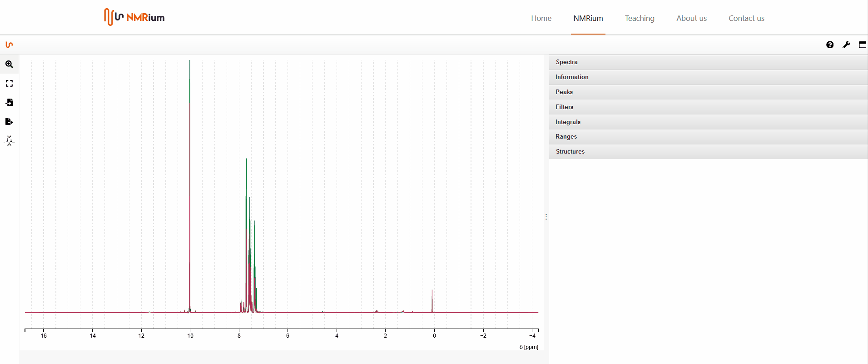
Task: Open the Contact us page
Action: coord(746,18)
